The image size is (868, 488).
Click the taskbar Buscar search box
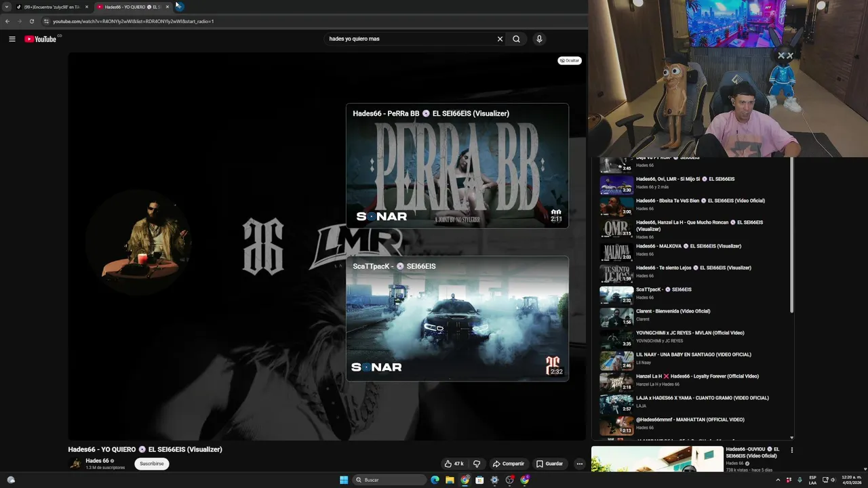(x=389, y=480)
